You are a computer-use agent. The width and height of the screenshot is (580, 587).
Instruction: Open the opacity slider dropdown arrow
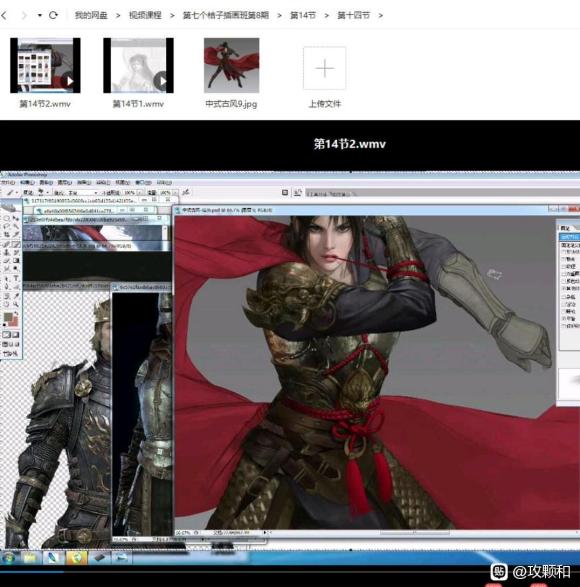coord(140,193)
